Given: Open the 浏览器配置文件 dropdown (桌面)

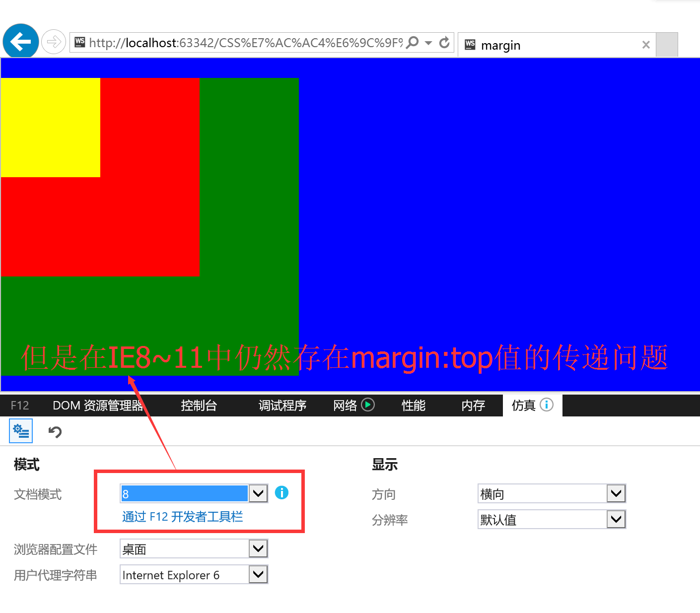Looking at the screenshot, I should pyautogui.click(x=194, y=548).
